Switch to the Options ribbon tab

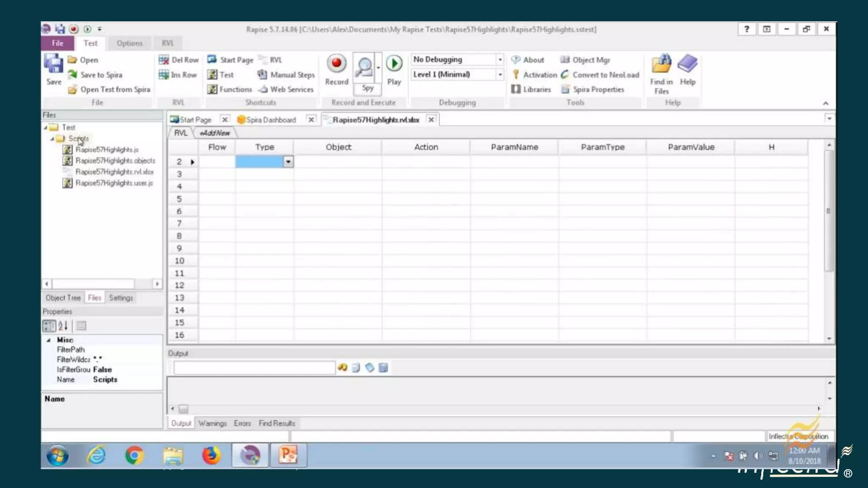129,43
